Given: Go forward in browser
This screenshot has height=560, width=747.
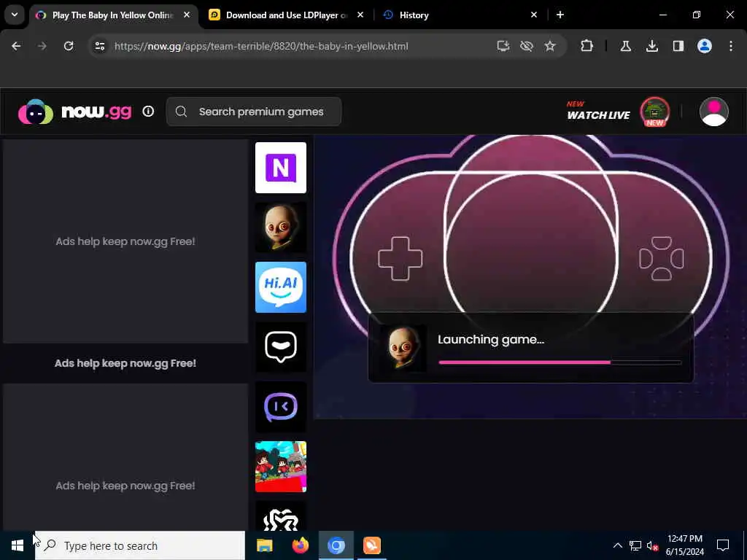Looking at the screenshot, I should point(42,46).
